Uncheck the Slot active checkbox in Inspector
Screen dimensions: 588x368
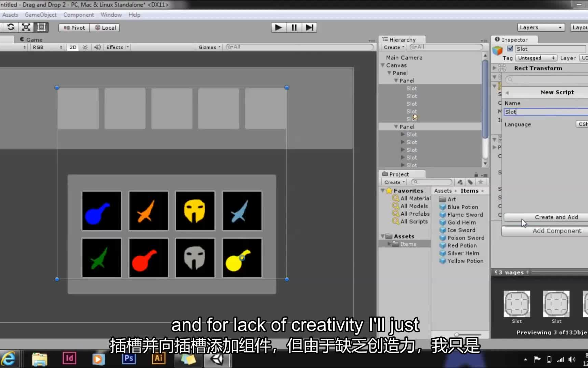tap(510, 48)
